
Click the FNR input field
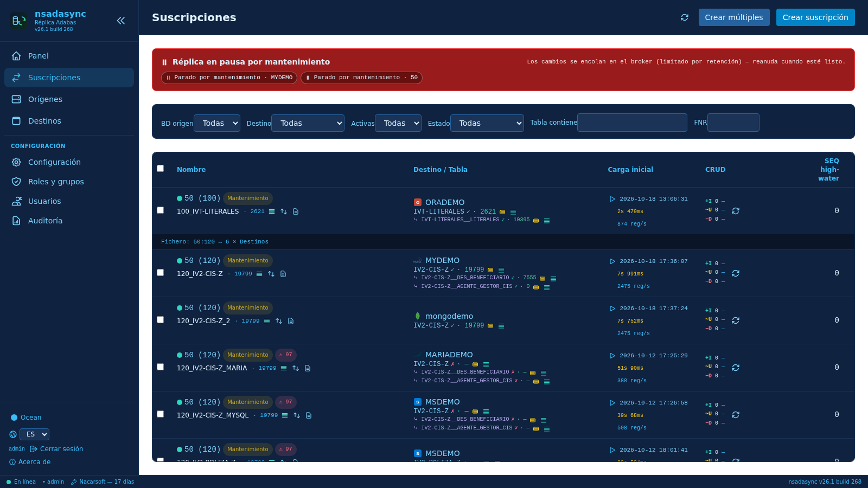pyautogui.click(x=733, y=123)
